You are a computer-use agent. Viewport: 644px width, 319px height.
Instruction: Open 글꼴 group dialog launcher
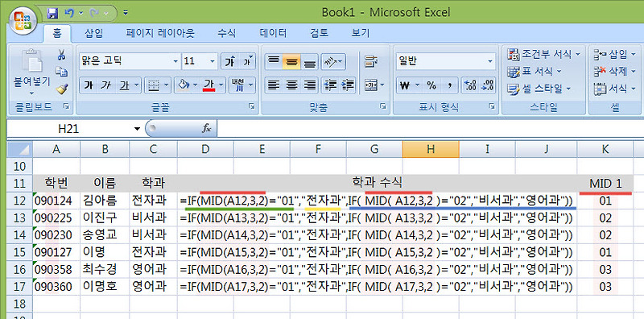[251, 107]
